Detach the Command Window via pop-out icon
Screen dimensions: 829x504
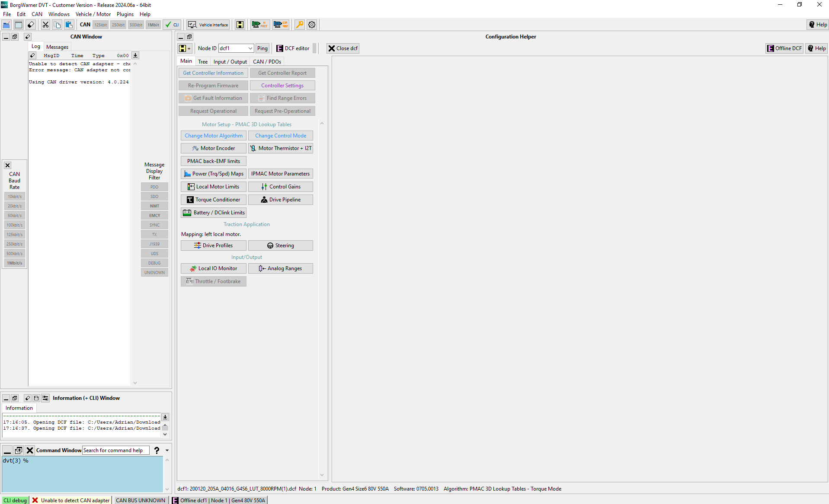(19, 450)
